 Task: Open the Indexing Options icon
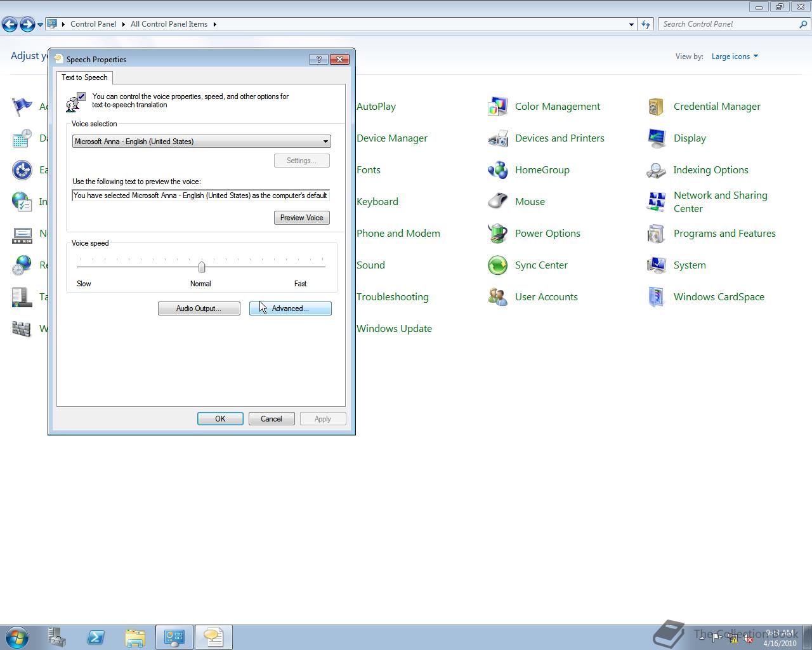click(657, 170)
